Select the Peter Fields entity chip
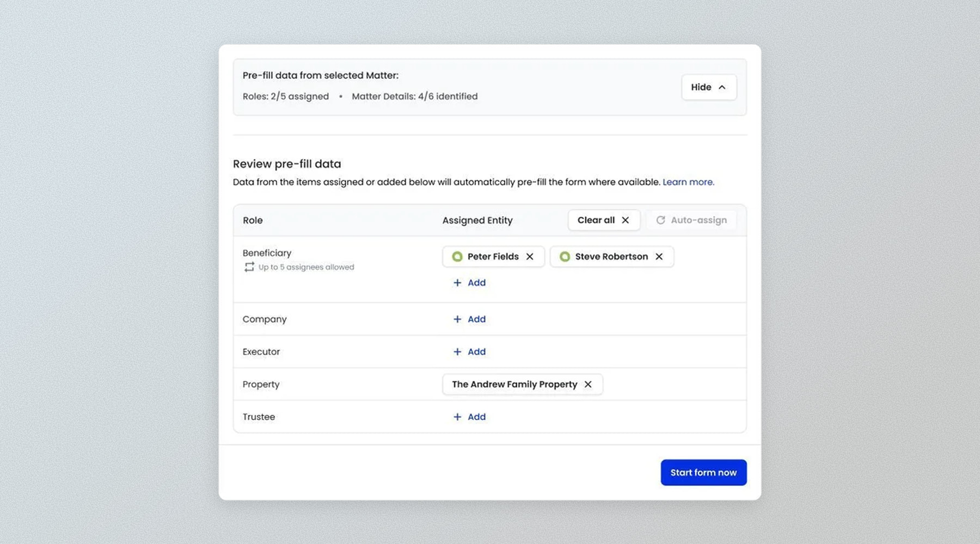 coord(492,257)
